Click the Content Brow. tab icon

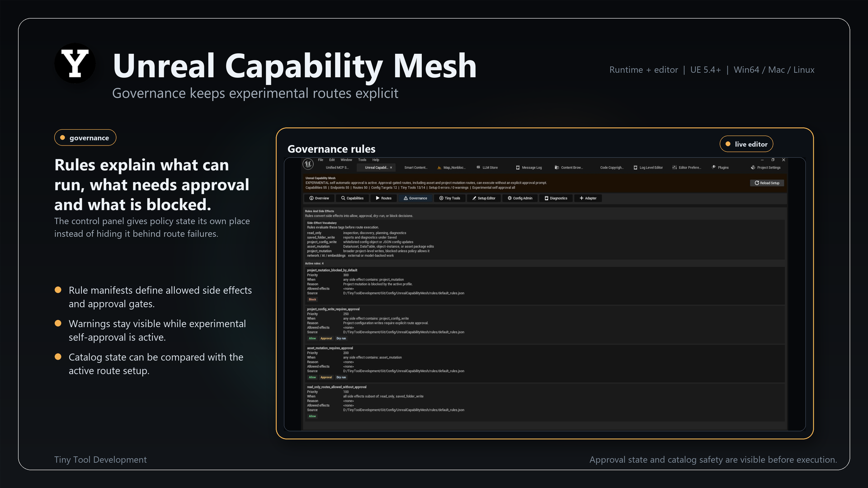click(557, 168)
